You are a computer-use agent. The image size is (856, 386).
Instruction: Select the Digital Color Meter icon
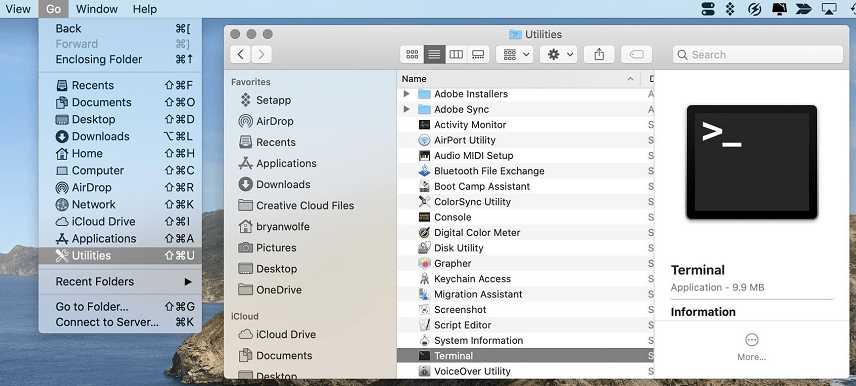424,233
